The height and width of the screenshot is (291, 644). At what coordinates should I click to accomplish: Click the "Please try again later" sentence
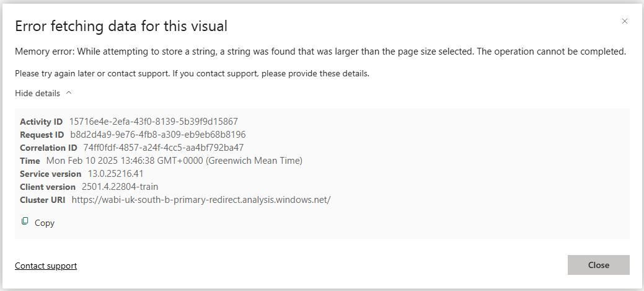pos(192,73)
